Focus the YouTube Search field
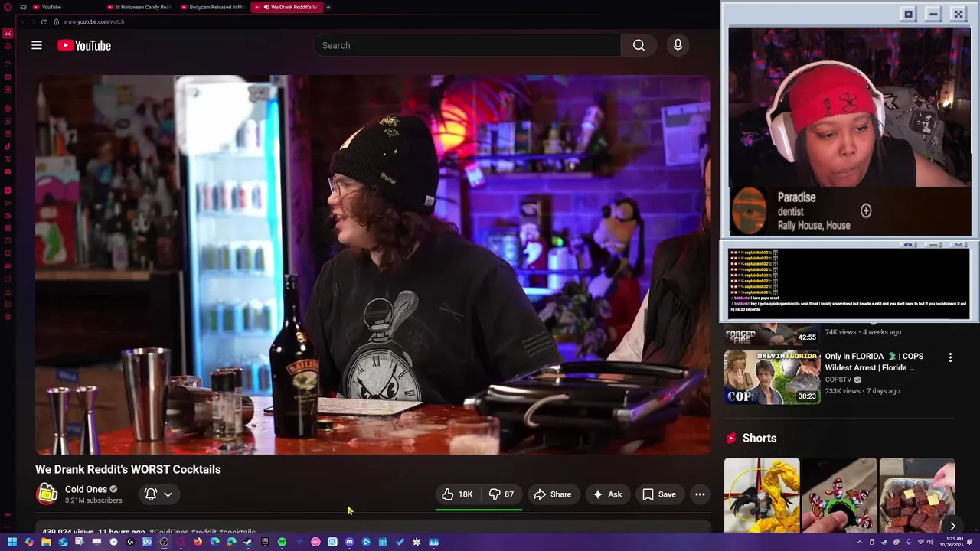 467,45
